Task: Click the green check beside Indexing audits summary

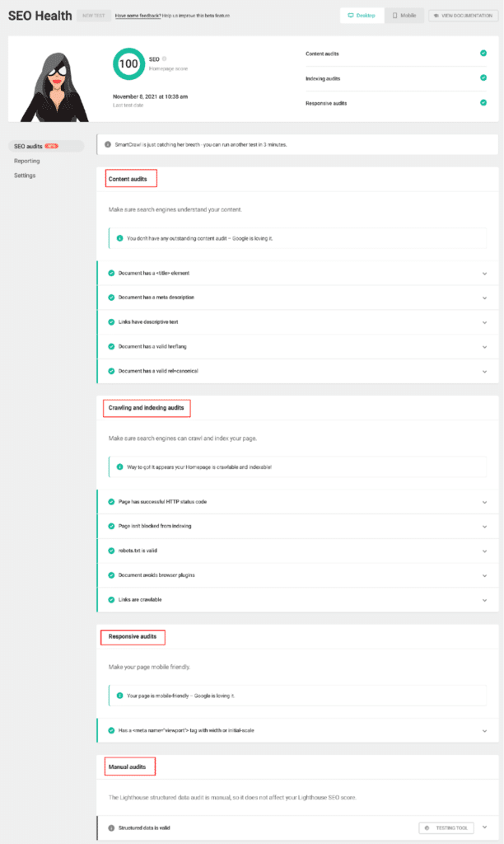Action: (483, 77)
